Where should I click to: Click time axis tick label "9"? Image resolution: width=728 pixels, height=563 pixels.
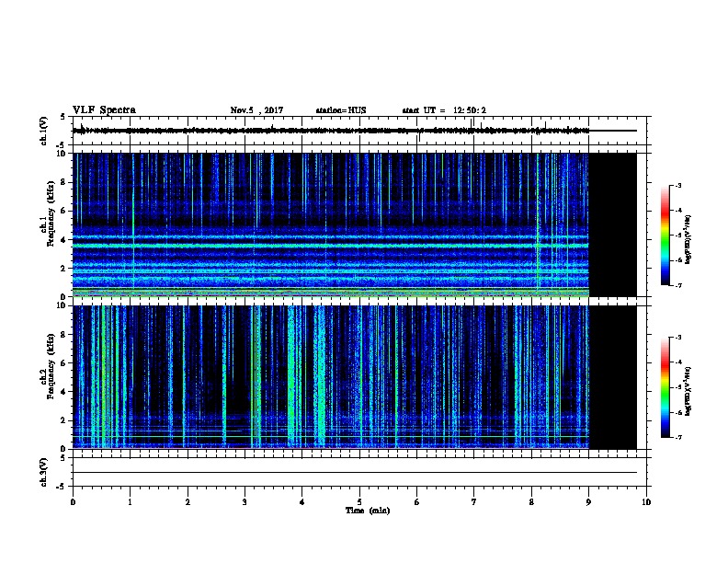coord(588,502)
